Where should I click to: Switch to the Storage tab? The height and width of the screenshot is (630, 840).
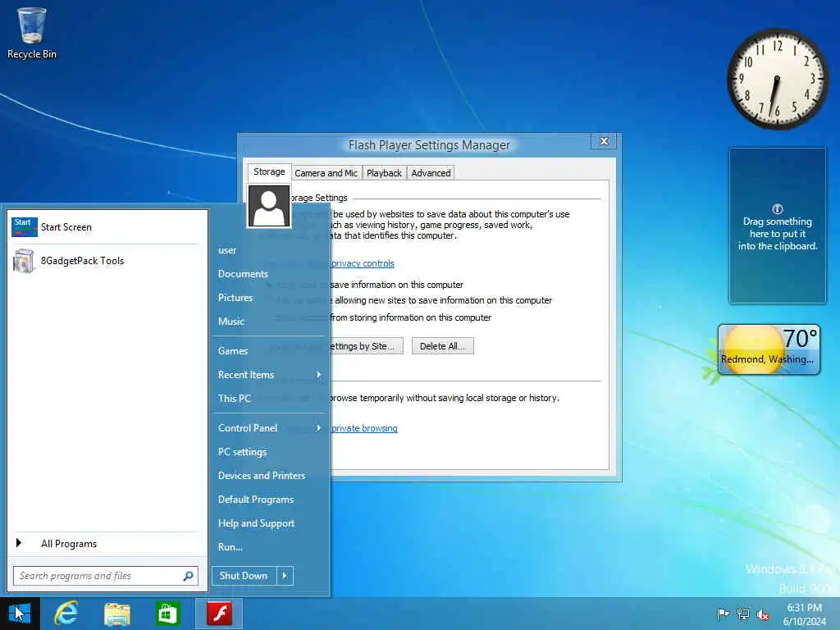(x=269, y=171)
